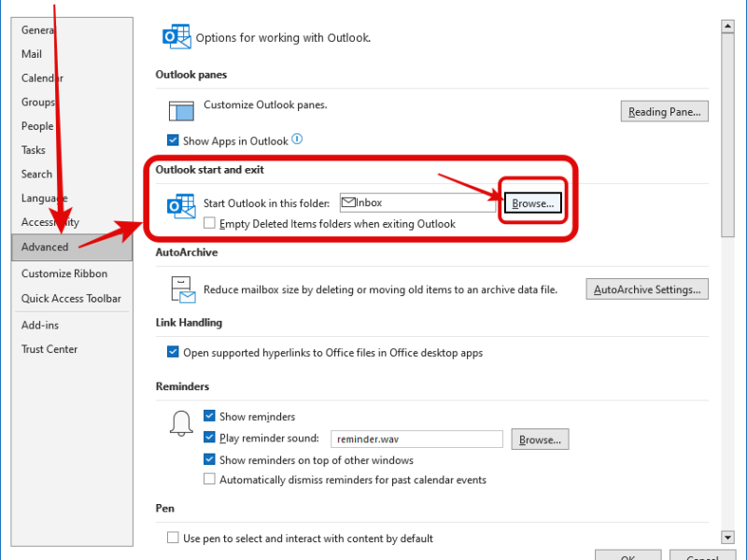This screenshot has width=747, height=560.
Task: Click the "AutoArchive" section heading
Action: (x=187, y=252)
